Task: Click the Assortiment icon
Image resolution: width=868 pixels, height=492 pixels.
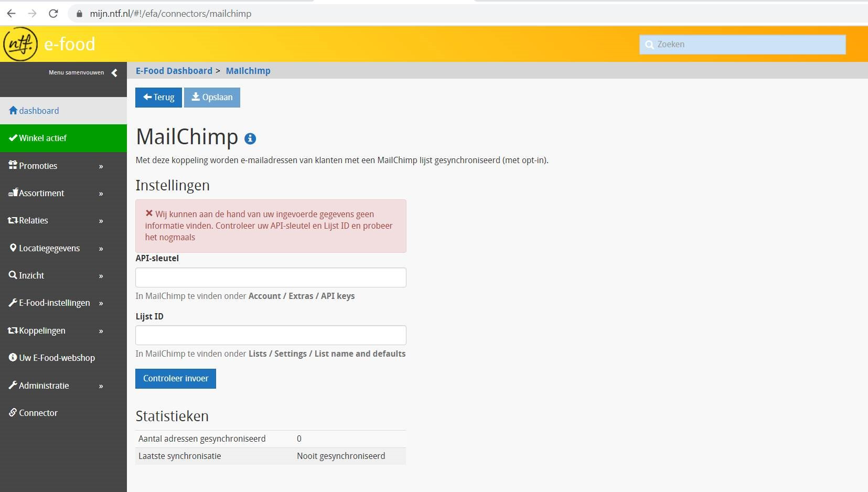Action: click(x=13, y=192)
